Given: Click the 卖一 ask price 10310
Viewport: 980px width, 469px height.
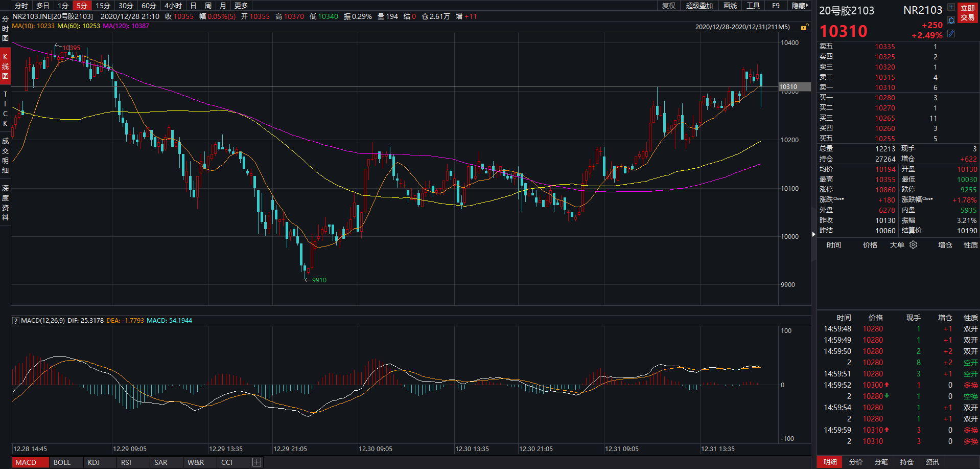Looking at the screenshot, I should pos(885,87).
